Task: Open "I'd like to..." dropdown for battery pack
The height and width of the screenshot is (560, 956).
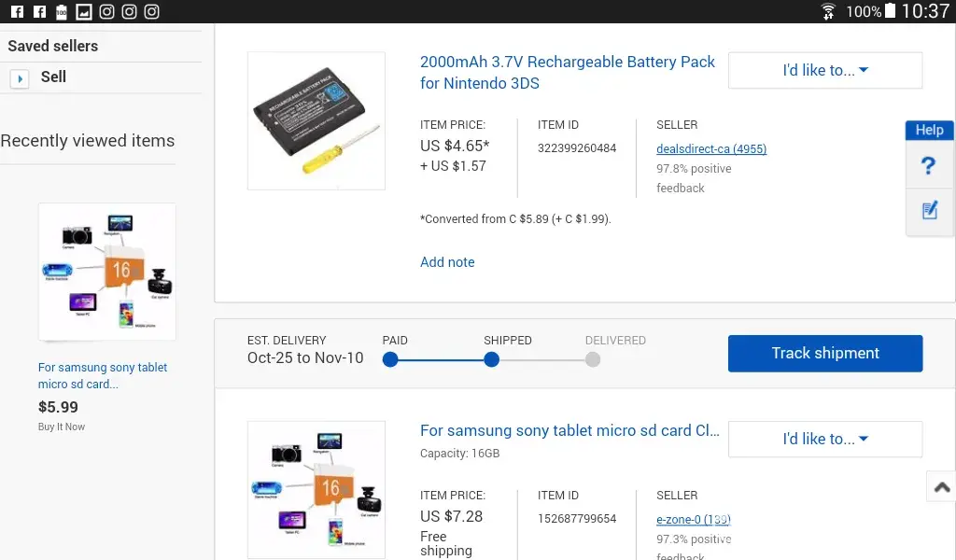Action: (824, 71)
